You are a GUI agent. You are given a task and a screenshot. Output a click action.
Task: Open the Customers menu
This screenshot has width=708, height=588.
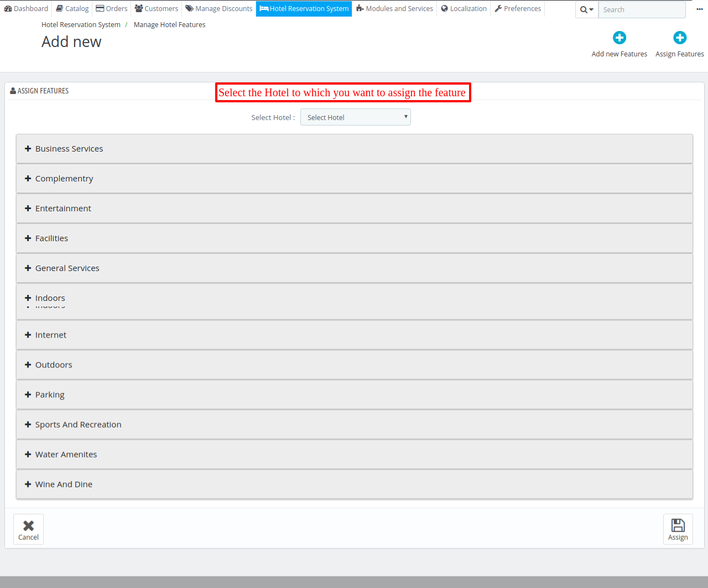tap(157, 9)
